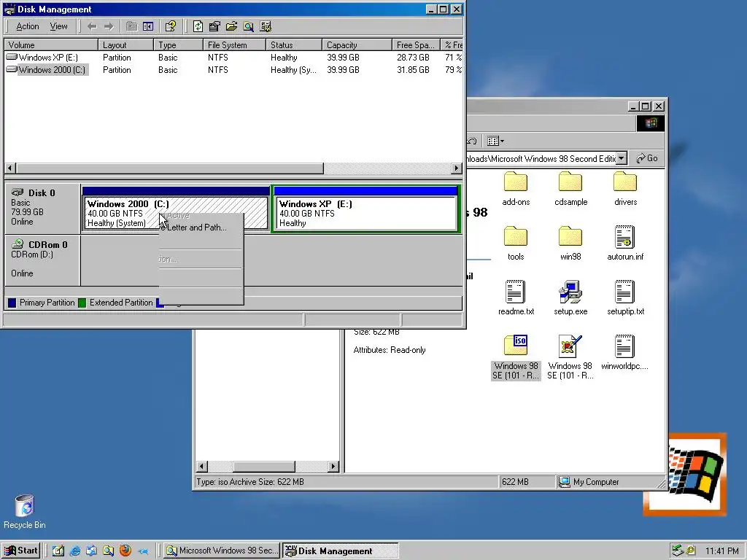Click the Extended Partition green legend swatch
Viewport: 747px width, 560px height.
coord(82,303)
